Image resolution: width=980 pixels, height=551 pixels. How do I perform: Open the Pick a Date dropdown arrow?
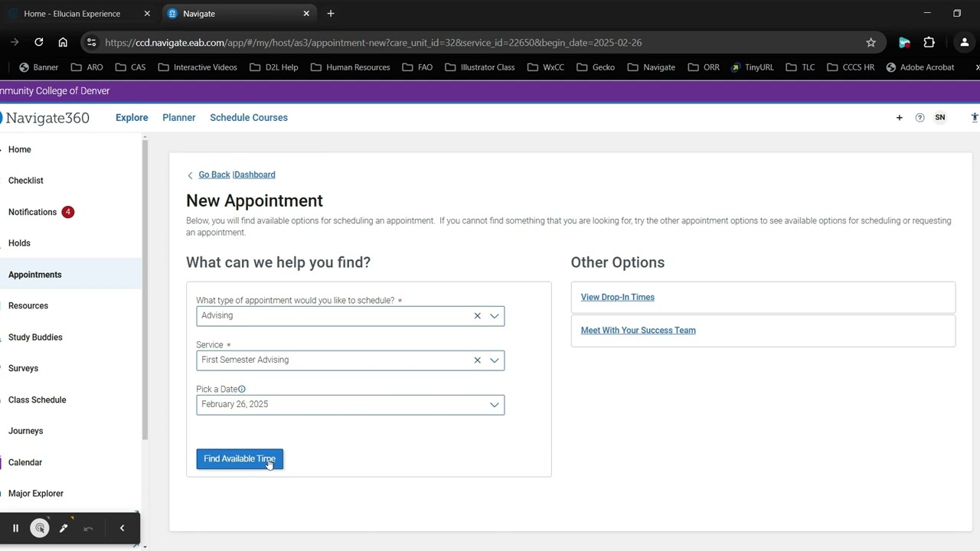[495, 405]
